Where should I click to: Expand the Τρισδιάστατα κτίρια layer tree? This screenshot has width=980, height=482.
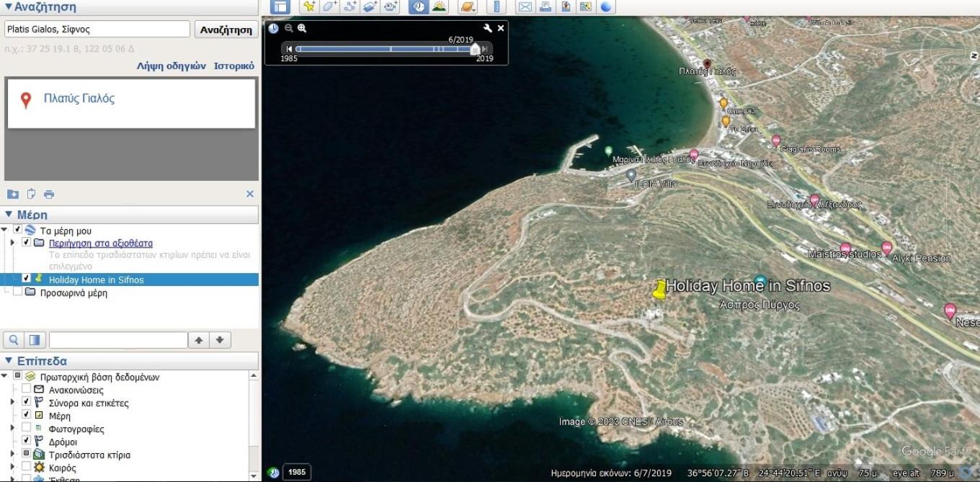coord(12,455)
